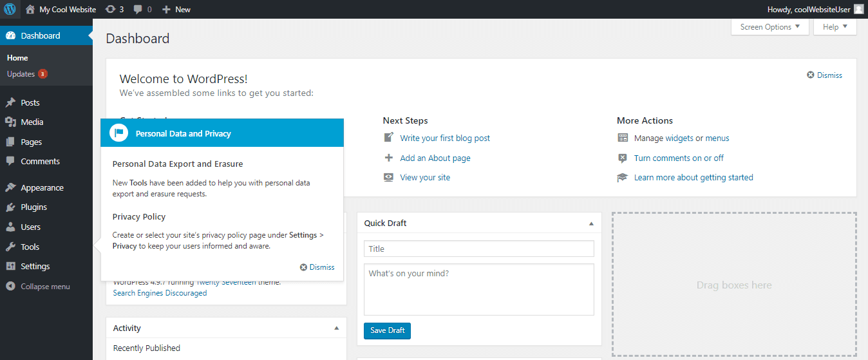Click the grid icon beside Manage widgets
The image size is (868, 360).
[623, 138]
